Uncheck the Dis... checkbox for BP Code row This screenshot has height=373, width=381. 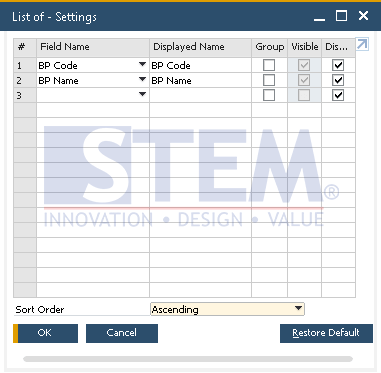pyautogui.click(x=338, y=65)
